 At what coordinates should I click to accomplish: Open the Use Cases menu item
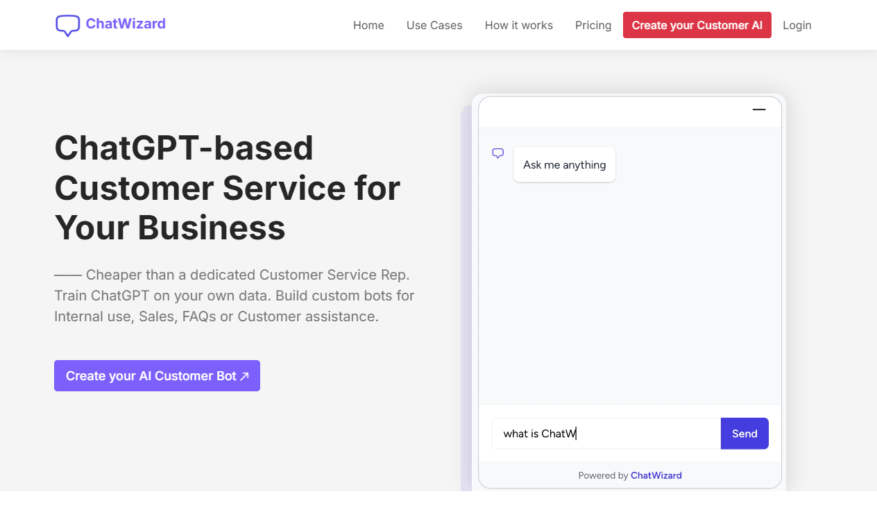pyautogui.click(x=434, y=25)
